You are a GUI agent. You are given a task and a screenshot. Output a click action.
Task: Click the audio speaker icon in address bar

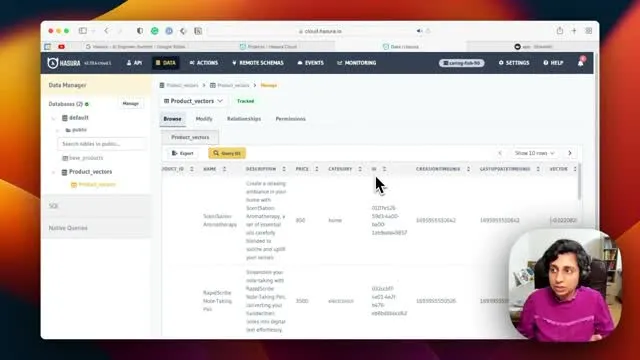click(419, 31)
